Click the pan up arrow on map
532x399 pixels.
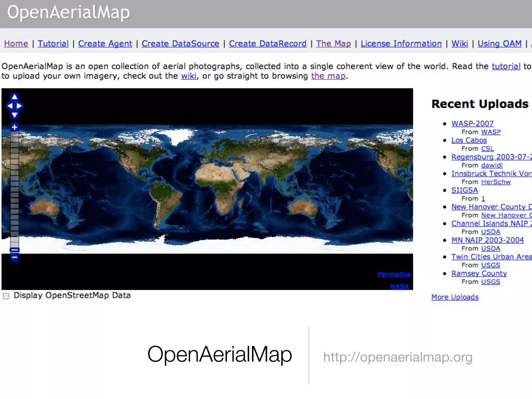click(15, 97)
